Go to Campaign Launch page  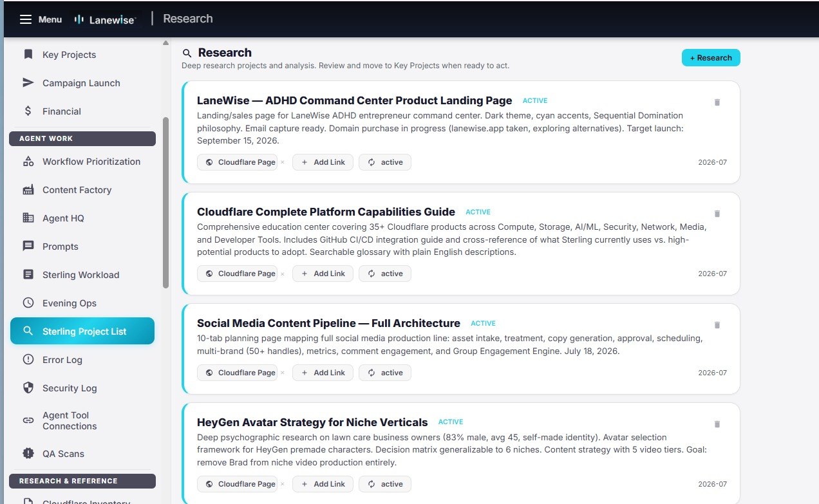82,83
